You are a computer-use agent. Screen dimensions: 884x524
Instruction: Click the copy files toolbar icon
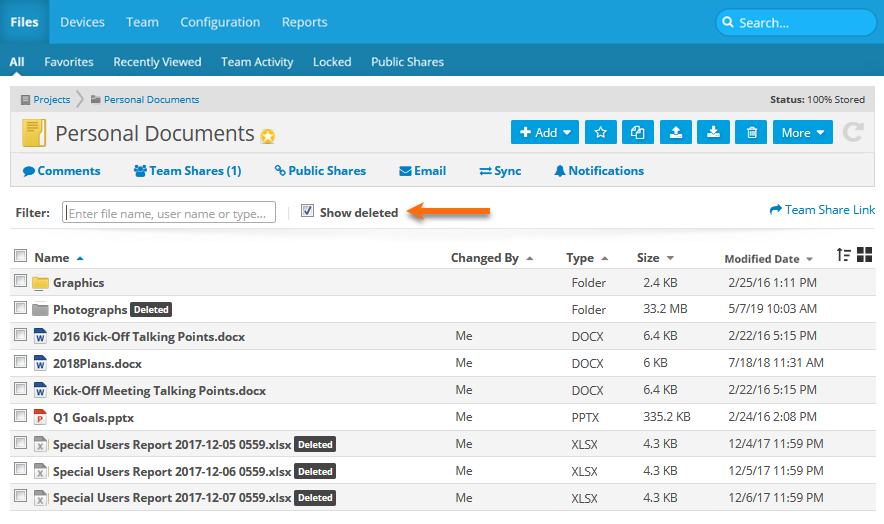pyautogui.click(x=637, y=132)
